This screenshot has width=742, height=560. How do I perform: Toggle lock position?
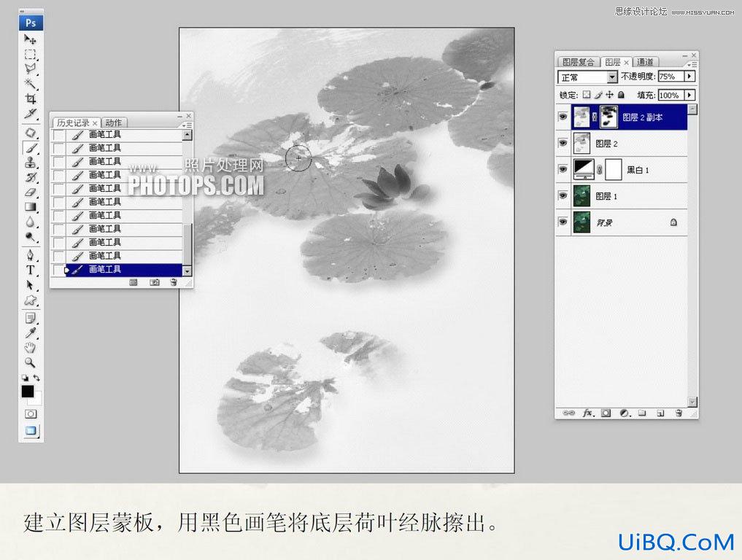610,95
